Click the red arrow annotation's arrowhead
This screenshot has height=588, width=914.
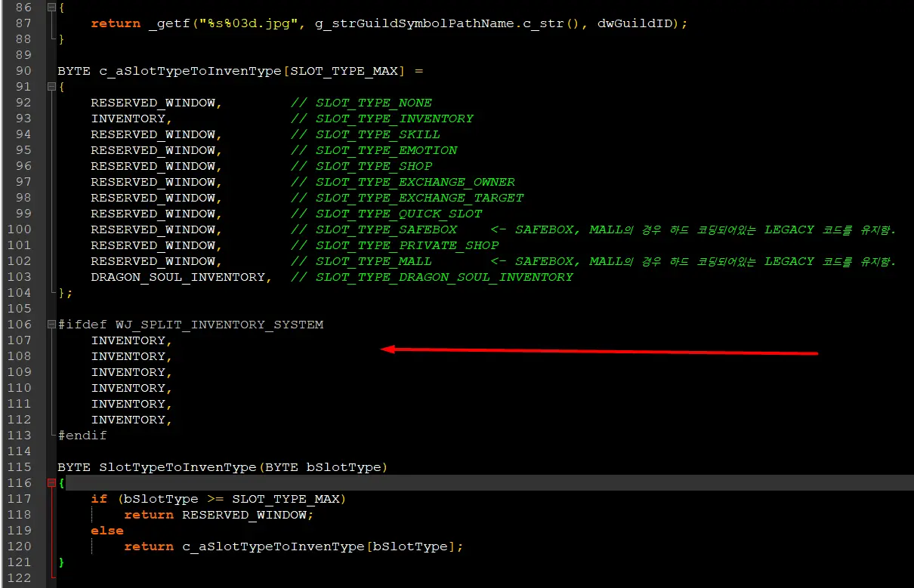pos(387,349)
